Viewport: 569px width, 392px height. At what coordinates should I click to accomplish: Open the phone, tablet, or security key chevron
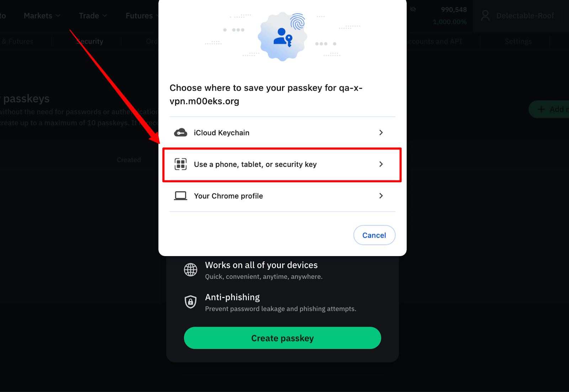[x=381, y=164]
